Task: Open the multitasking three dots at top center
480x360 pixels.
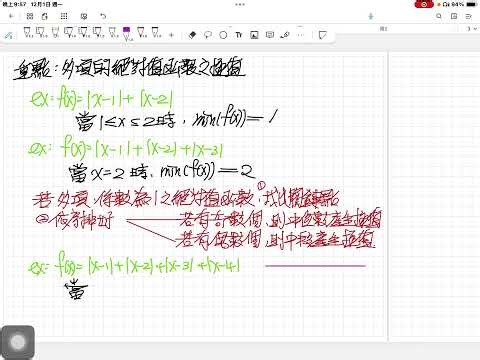Action: (x=240, y=4)
